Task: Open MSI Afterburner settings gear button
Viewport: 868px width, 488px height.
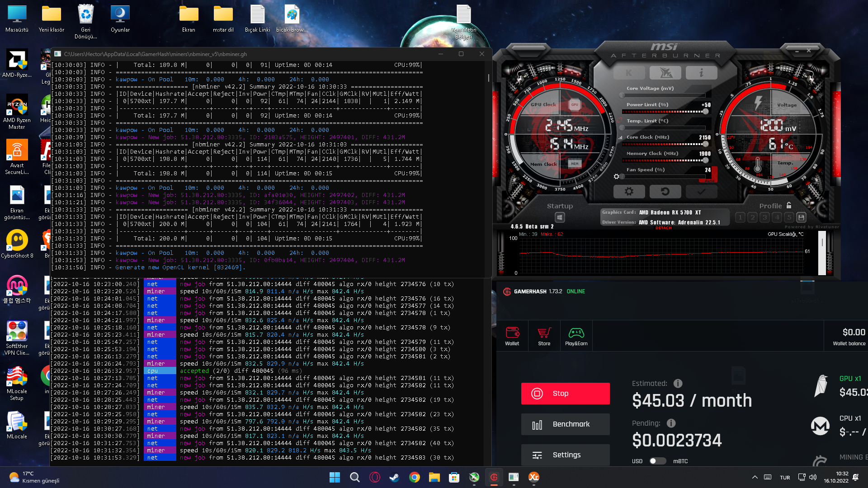Action: tap(629, 192)
